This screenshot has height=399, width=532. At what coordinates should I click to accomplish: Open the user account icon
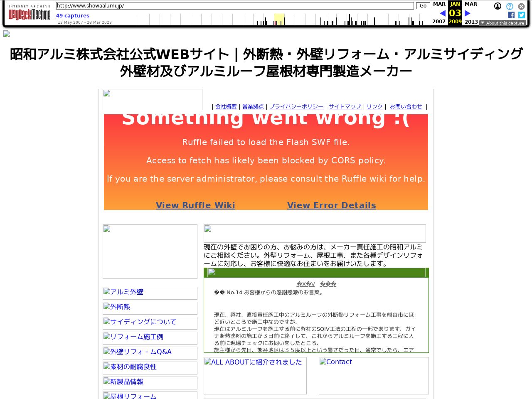point(498,6)
